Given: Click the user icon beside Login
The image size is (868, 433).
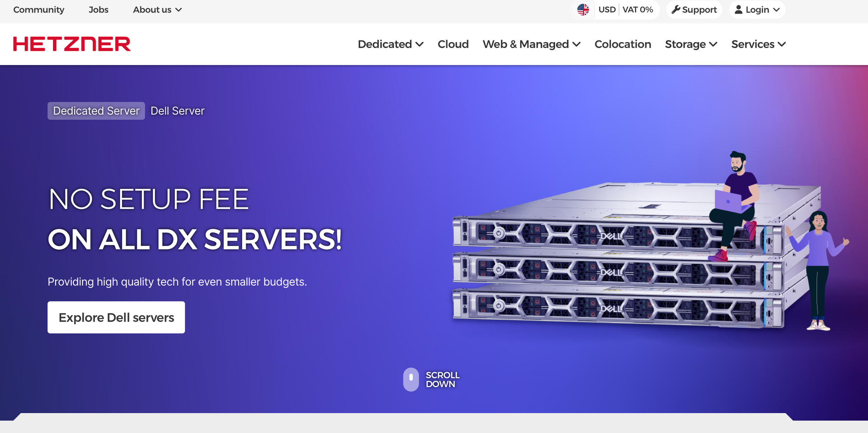Looking at the screenshot, I should pyautogui.click(x=738, y=10).
